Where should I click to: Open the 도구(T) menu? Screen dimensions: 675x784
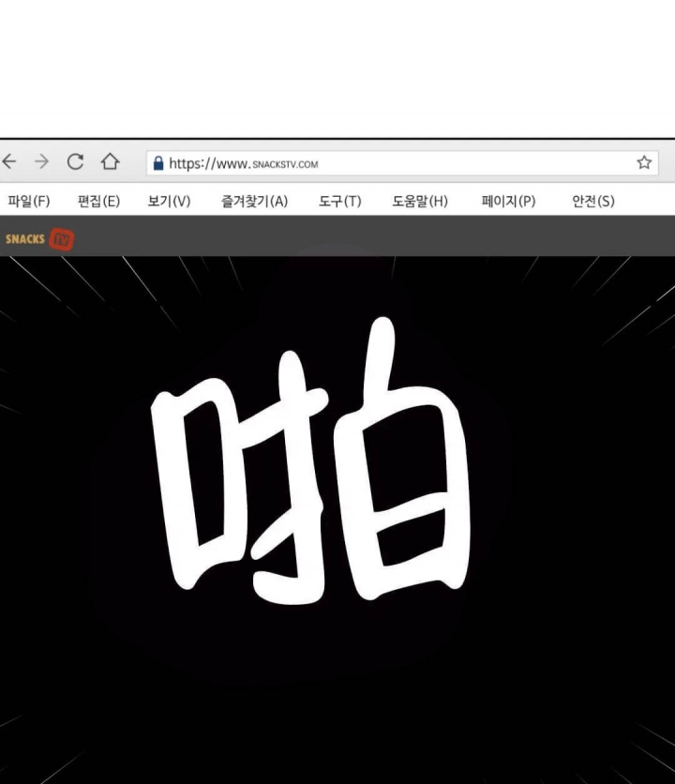coord(339,202)
